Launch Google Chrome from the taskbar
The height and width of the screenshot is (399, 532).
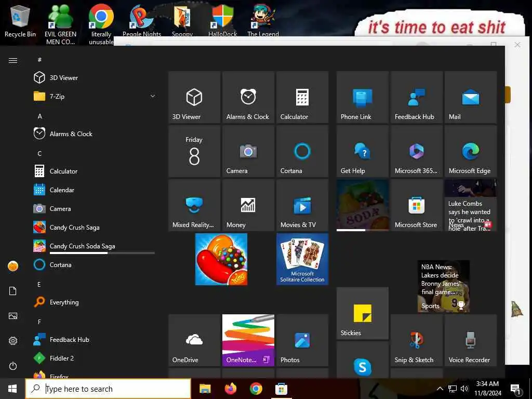point(256,389)
